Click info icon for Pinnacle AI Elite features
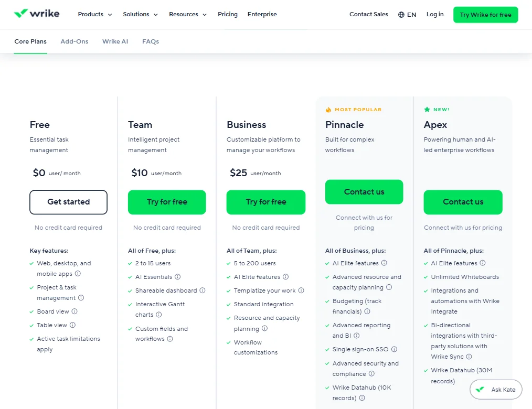This screenshot has height=409, width=532. [x=384, y=263]
